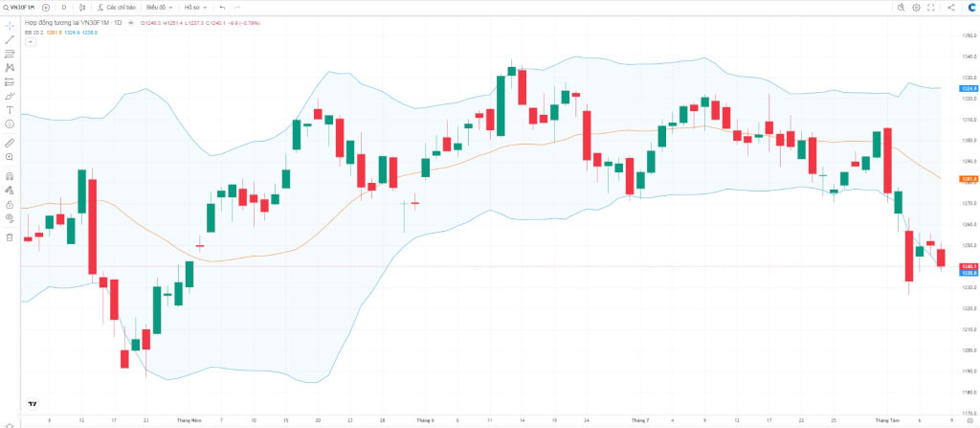This screenshot has width=980, height=428.
Task: Open the emoji icons tool
Action: [10, 124]
